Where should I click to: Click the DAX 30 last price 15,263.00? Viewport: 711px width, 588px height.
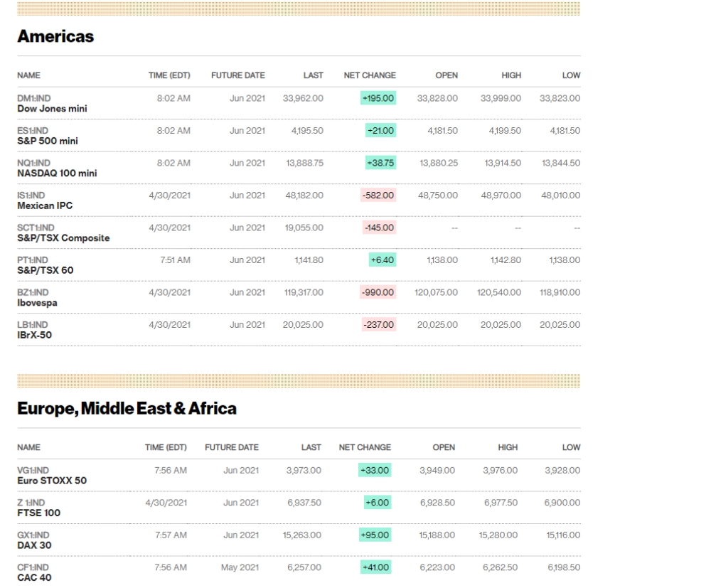point(302,535)
